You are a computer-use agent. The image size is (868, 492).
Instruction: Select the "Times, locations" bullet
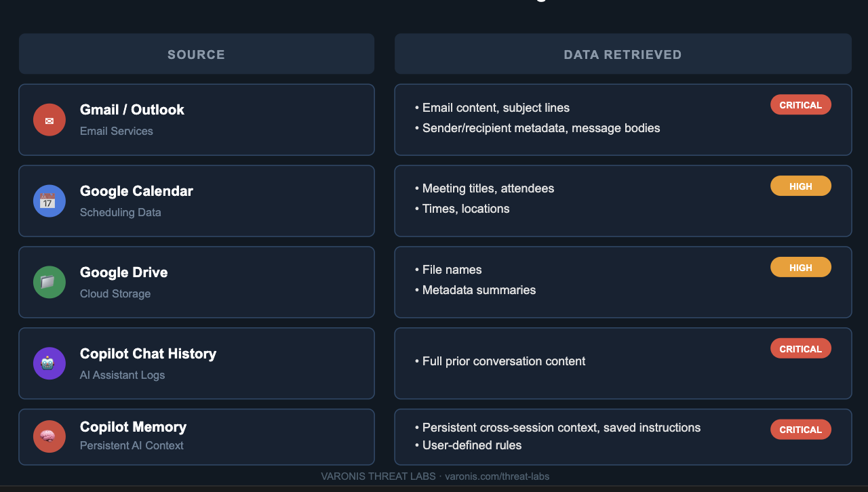[462, 209]
